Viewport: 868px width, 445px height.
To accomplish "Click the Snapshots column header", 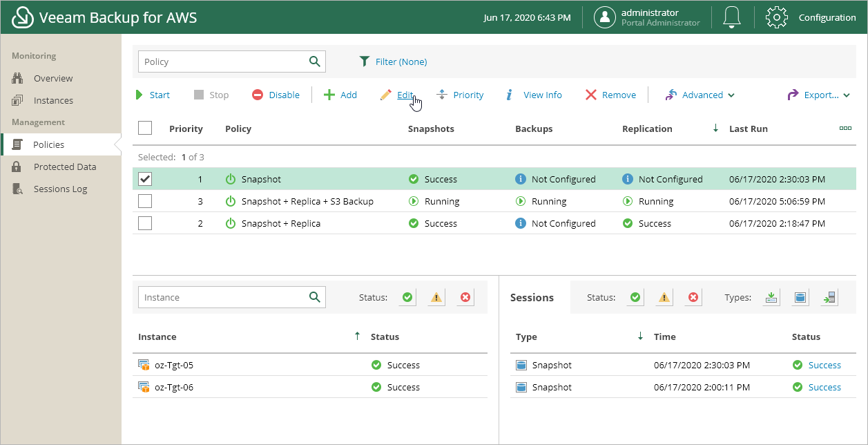I will 431,129.
